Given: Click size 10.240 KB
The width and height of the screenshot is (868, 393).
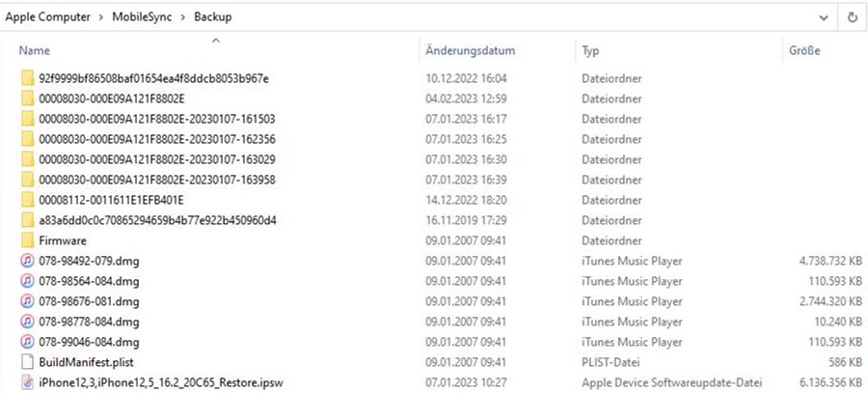Looking at the screenshot, I should (840, 322).
